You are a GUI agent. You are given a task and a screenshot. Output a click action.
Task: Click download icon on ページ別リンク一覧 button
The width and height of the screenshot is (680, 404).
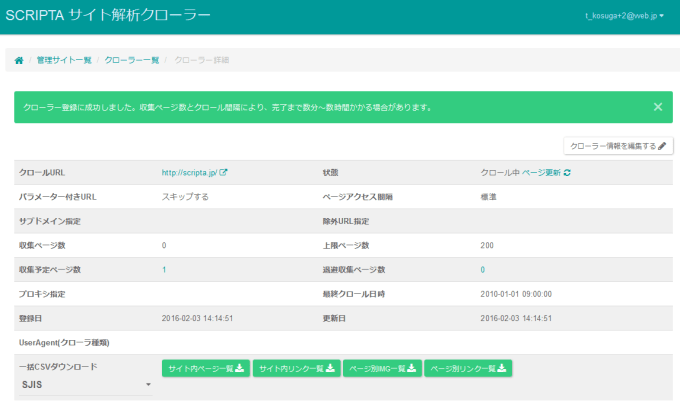(x=503, y=369)
